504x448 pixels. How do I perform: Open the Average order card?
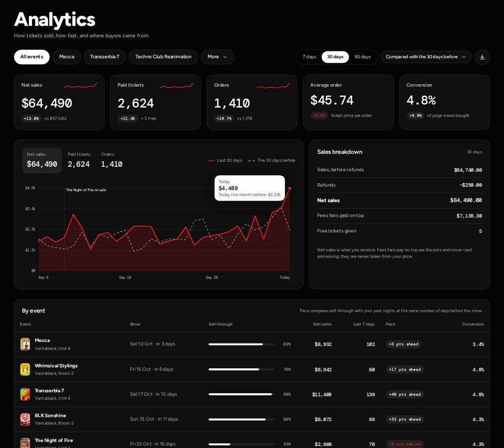[x=348, y=102]
